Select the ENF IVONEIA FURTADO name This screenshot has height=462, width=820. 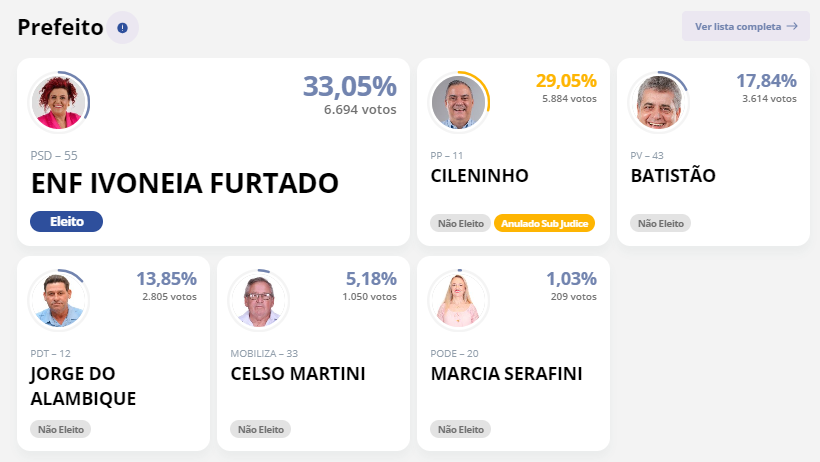click(185, 183)
